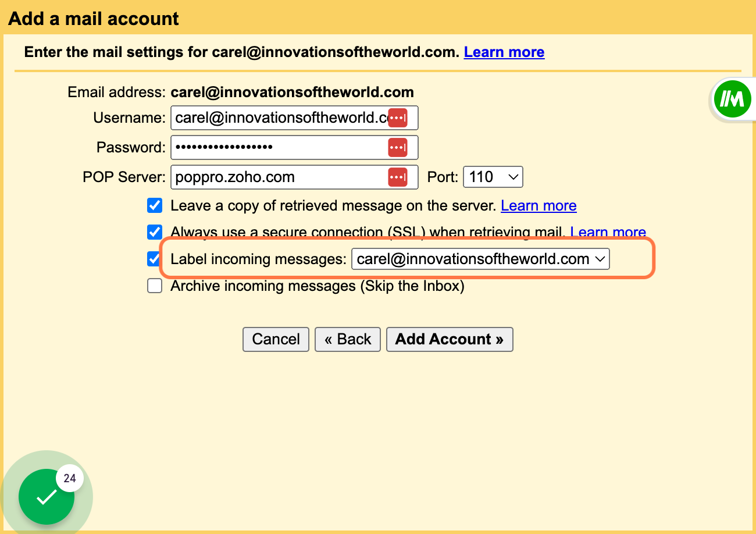Click the Add a mail account title

[94, 19]
